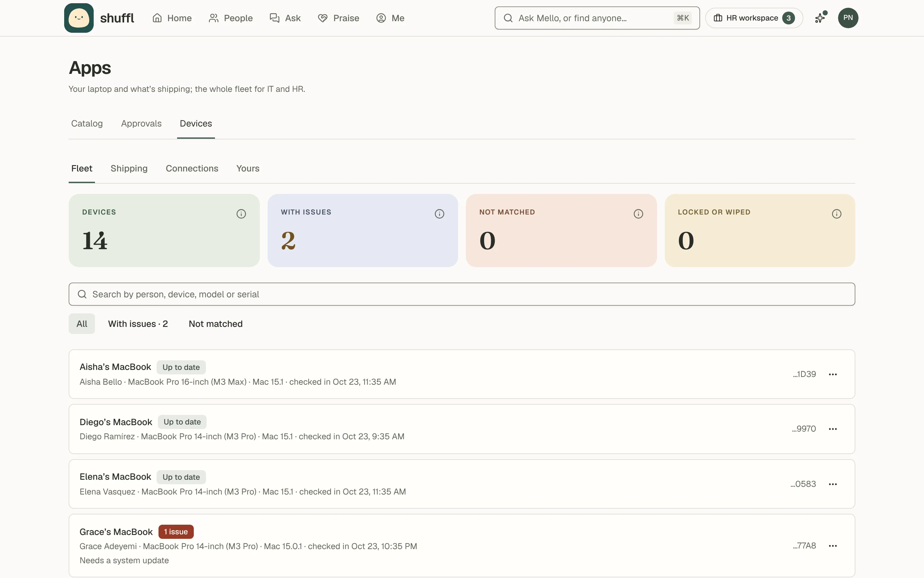The image size is (924, 578).
Task: Open the PN user avatar menu
Action: [848, 18]
